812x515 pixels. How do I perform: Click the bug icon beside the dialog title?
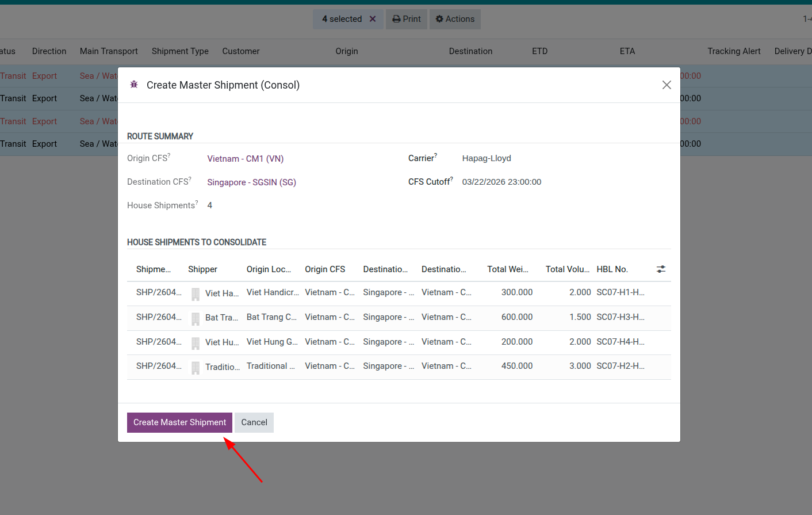tap(134, 84)
